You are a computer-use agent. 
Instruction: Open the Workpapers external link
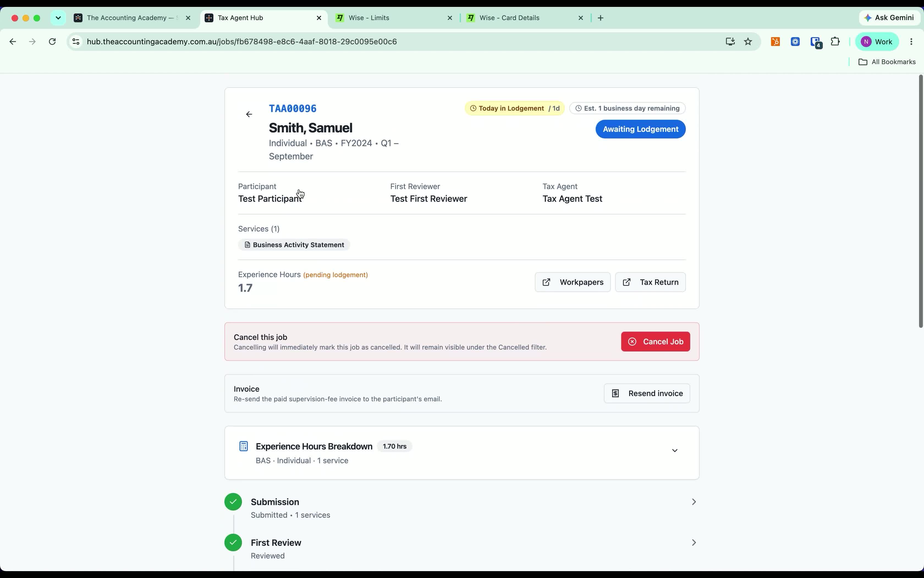click(572, 282)
